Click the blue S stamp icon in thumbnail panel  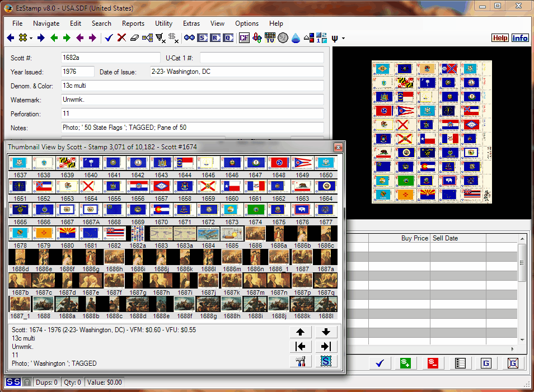pos(326,361)
